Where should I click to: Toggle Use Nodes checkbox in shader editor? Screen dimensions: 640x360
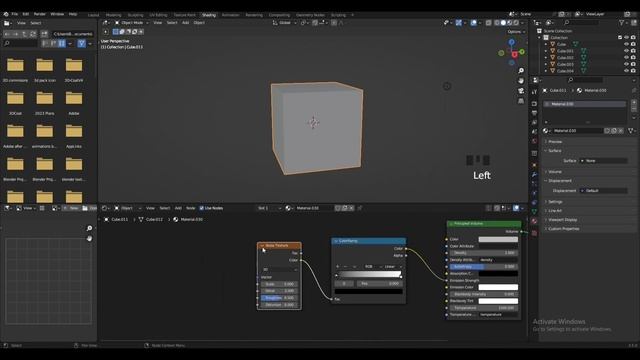(x=202, y=208)
